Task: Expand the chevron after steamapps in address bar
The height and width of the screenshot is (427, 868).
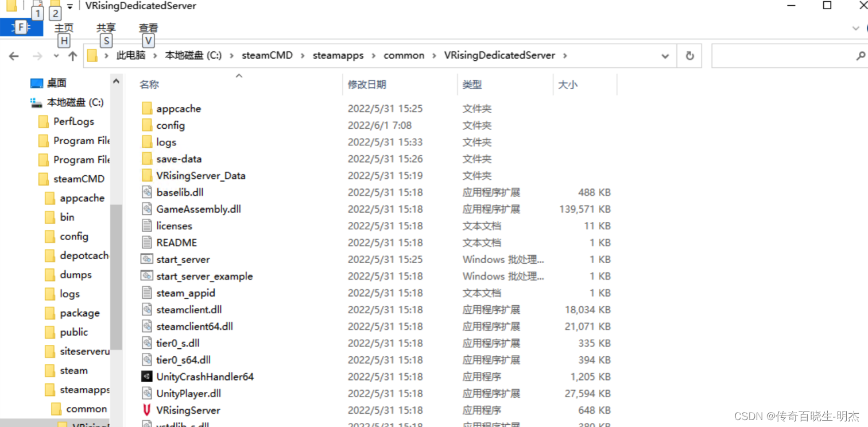Action: [374, 56]
